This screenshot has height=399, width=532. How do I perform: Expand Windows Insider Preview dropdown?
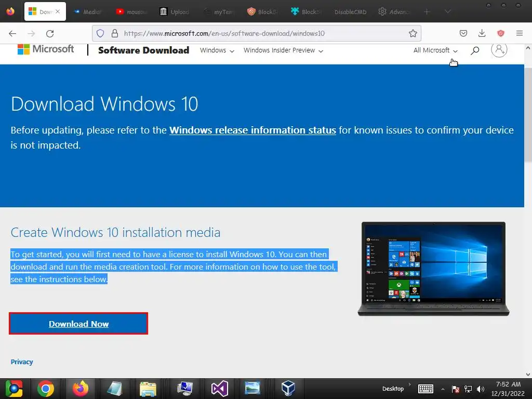point(283,50)
